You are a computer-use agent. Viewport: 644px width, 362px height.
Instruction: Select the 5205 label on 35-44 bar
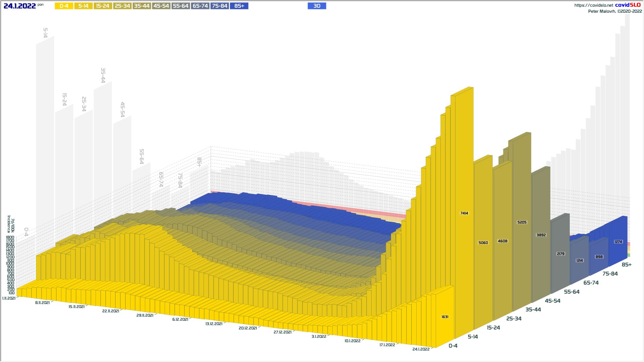(522, 222)
